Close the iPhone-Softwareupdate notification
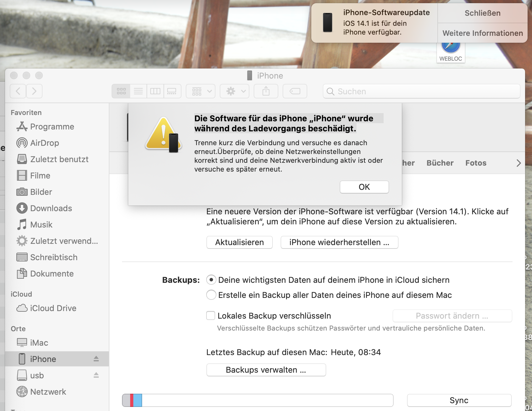Image resolution: width=532 pixels, height=411 pixels. [483, 13]
